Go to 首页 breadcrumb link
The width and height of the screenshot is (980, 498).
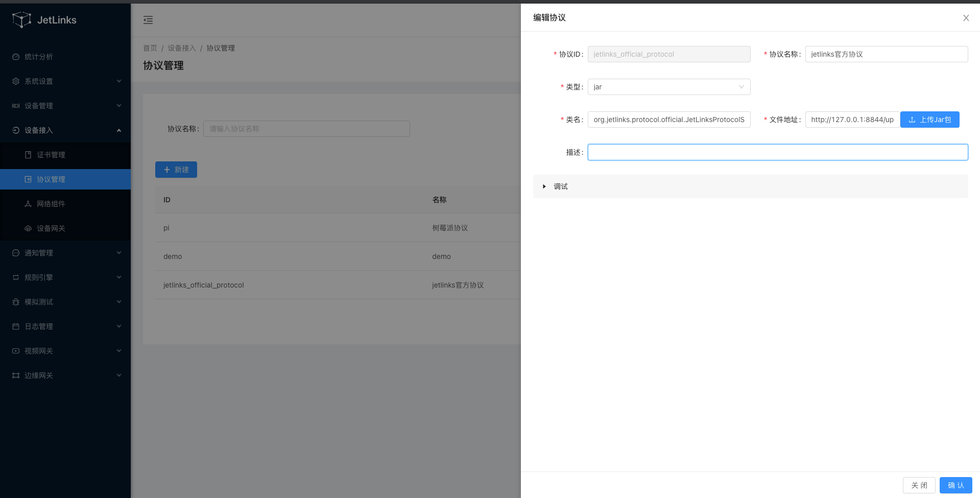[150, 48]
